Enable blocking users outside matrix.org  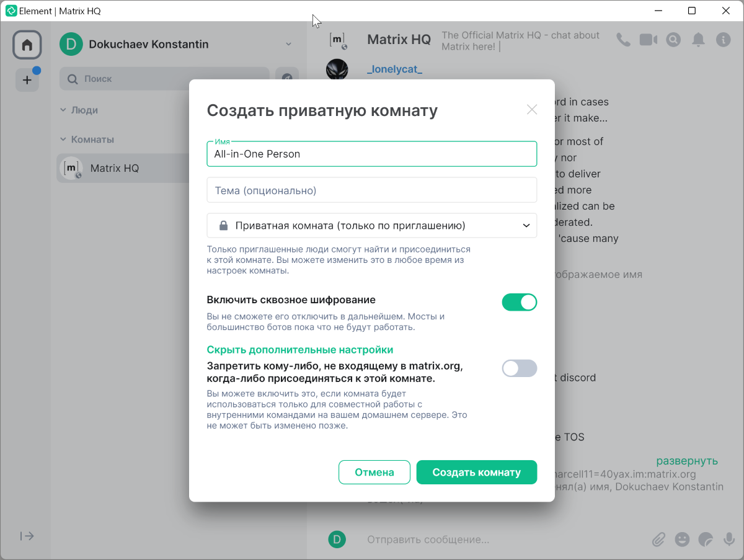pyautogui.click(x=519, y=368)
